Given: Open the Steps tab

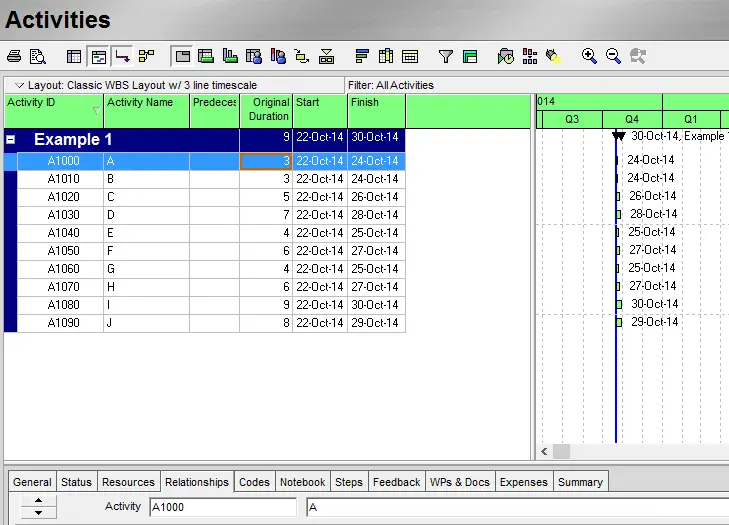Looking at the screenshot, I should point(349,482).
